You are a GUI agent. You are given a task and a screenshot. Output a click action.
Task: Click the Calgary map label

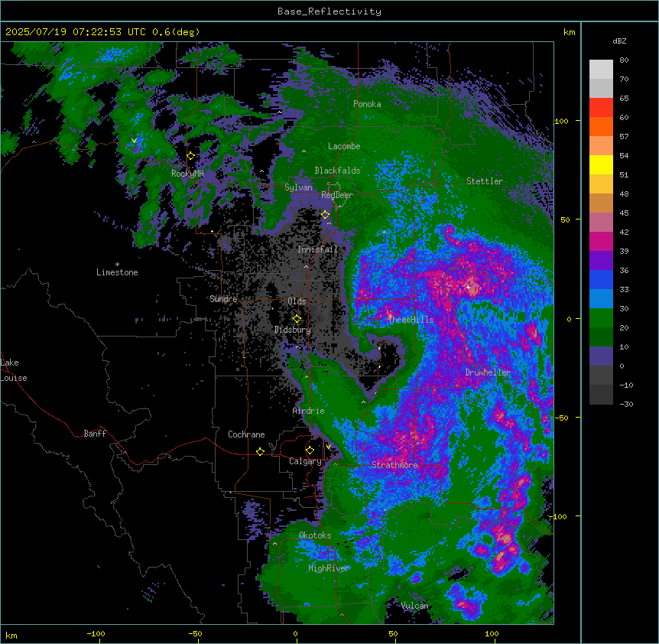[x=305, y=461]
